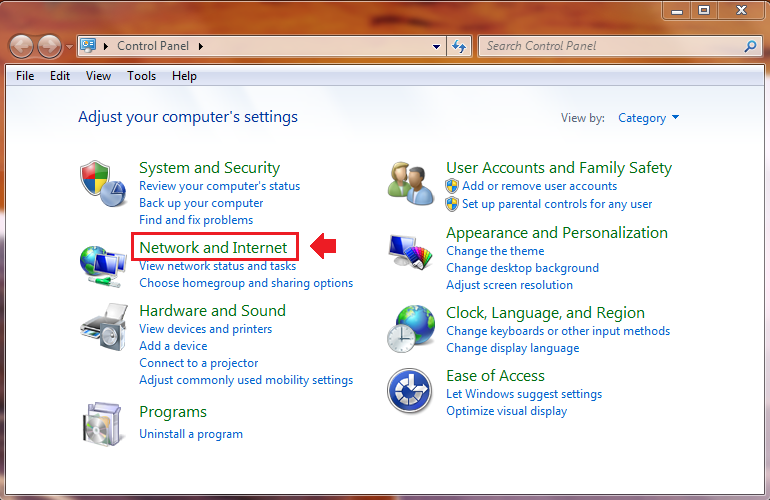The width and height of the screenshot is (770, 500).
Task: Open the View menu
Action: tap(98, 76)
